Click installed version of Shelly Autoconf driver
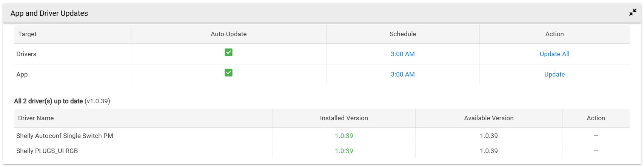Screen dimensions: 644x167 [x=344, y=136]
